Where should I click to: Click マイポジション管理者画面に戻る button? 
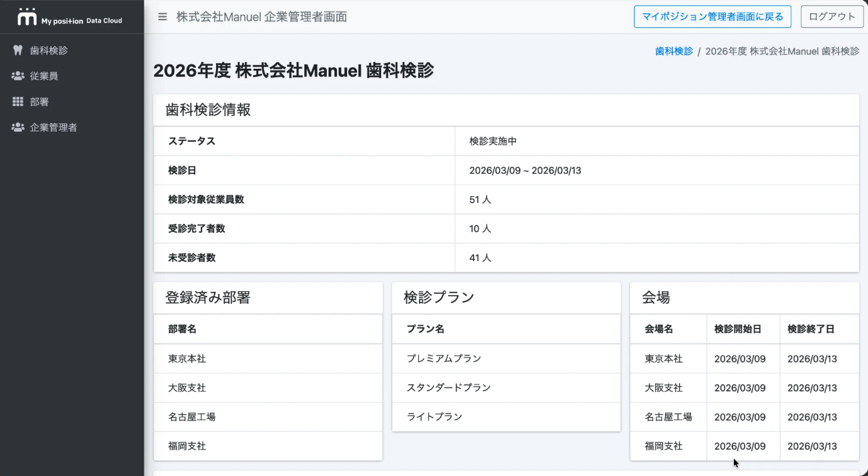pyautogui.click(x=712, y=17)
